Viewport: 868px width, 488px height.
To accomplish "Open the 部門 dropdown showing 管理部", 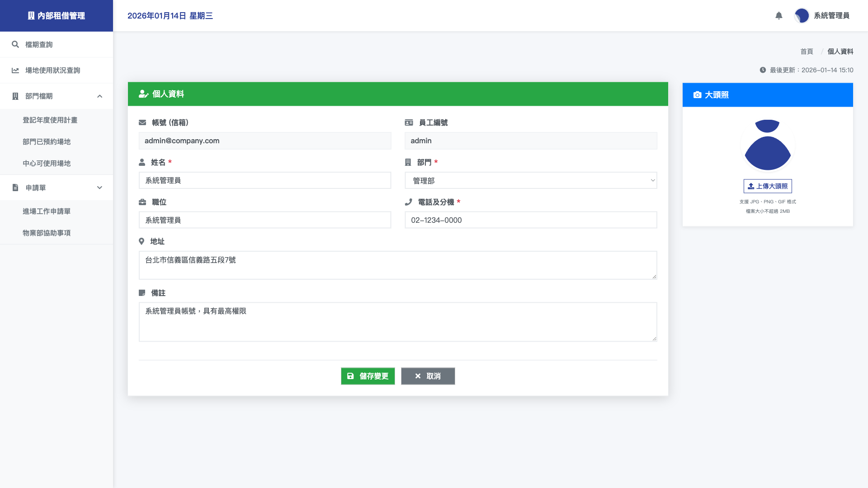I will tap(530, 181).
